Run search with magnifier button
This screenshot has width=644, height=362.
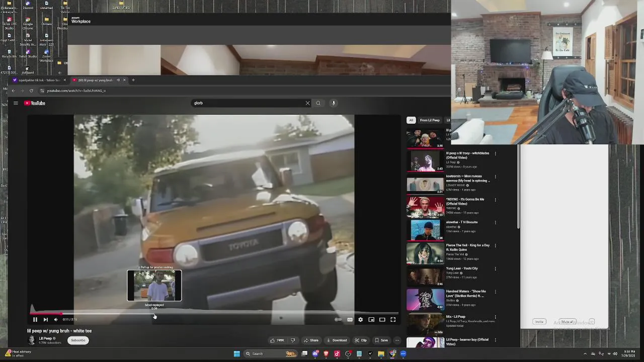(x=318, y=103)
